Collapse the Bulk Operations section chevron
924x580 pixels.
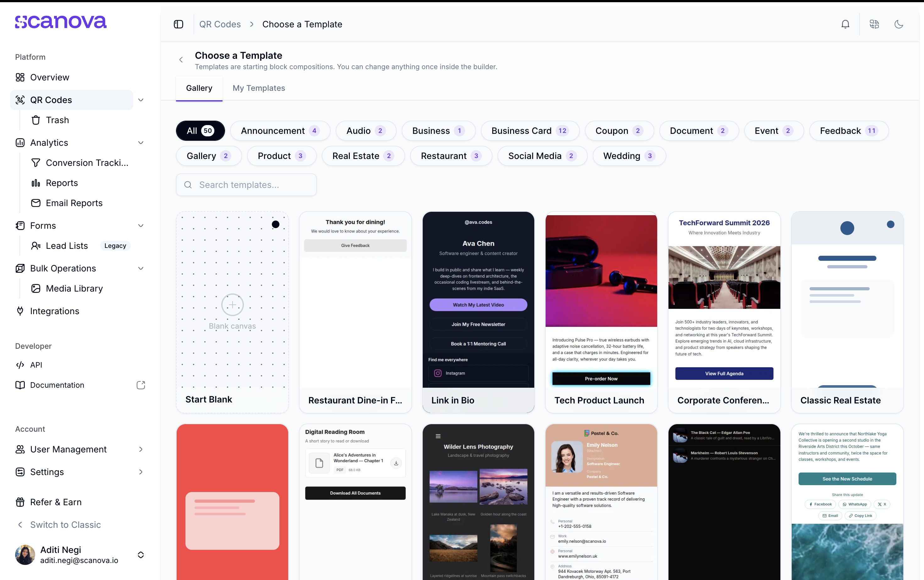141,268
